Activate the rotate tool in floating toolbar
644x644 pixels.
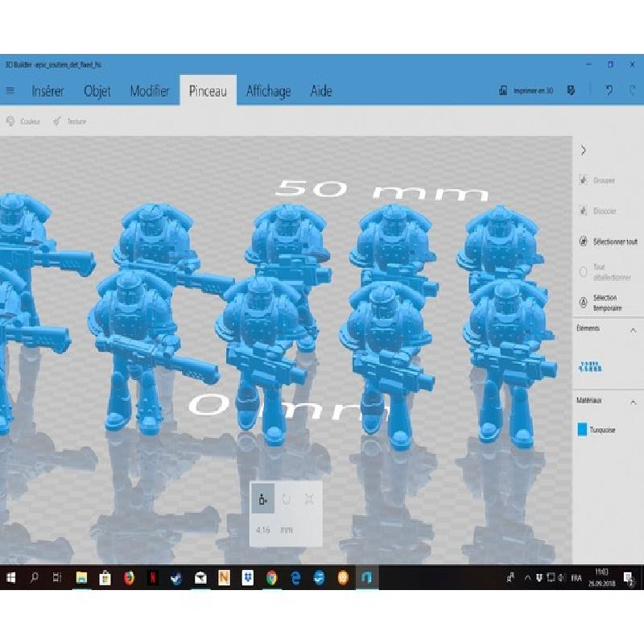(286, 500)
